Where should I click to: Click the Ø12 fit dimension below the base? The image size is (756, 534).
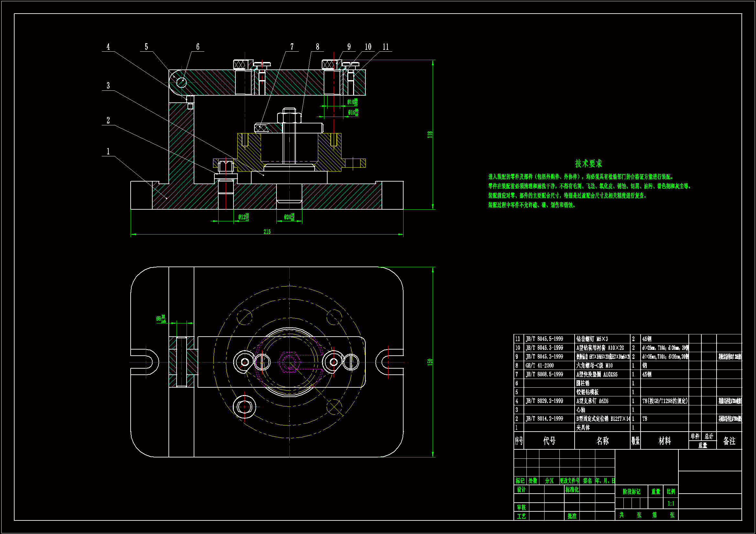coord(244,217)
